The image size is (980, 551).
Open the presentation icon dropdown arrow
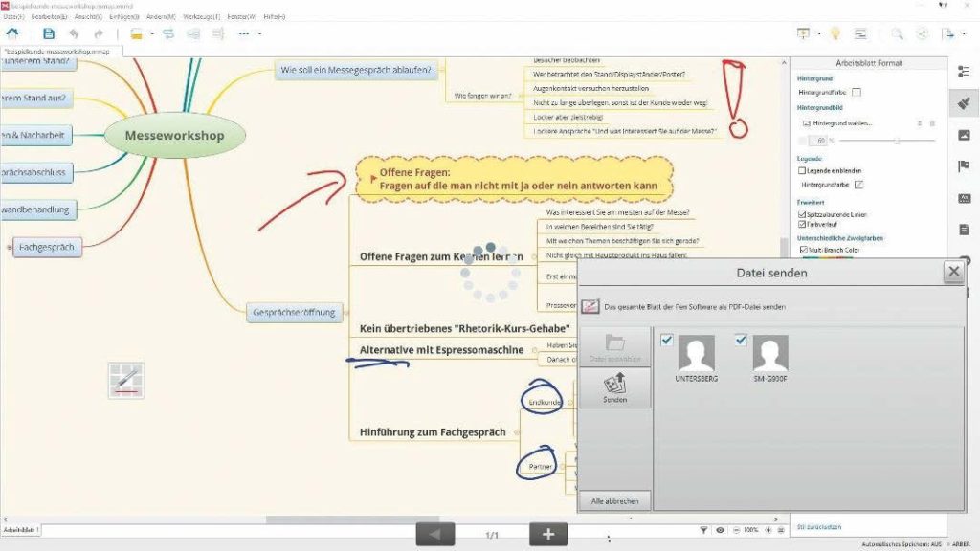(x=819, y=33)
